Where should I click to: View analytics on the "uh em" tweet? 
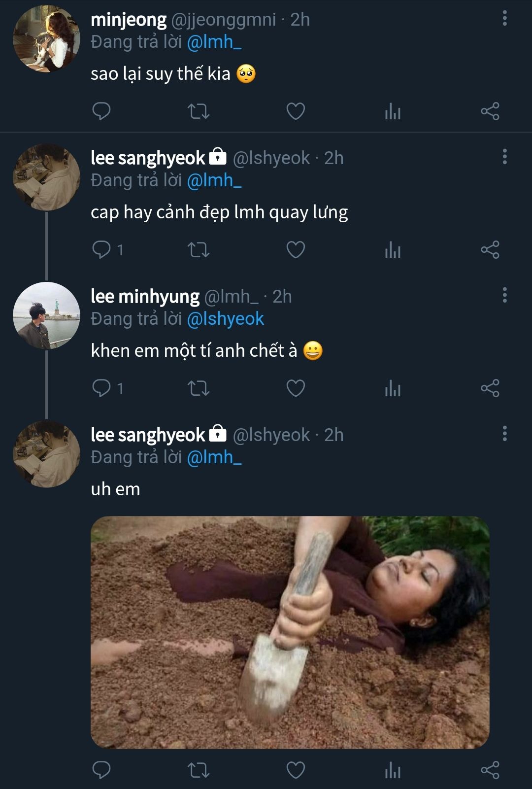(393, 771)
